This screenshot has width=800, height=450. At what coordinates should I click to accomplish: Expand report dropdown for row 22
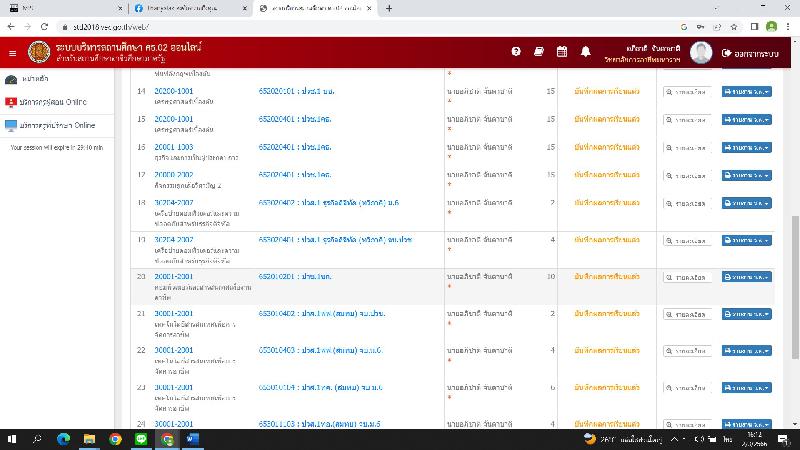coord(746,351)
